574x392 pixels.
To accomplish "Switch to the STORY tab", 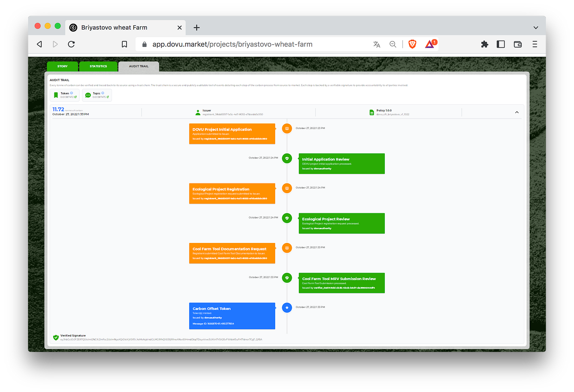I will coord(62,66).
